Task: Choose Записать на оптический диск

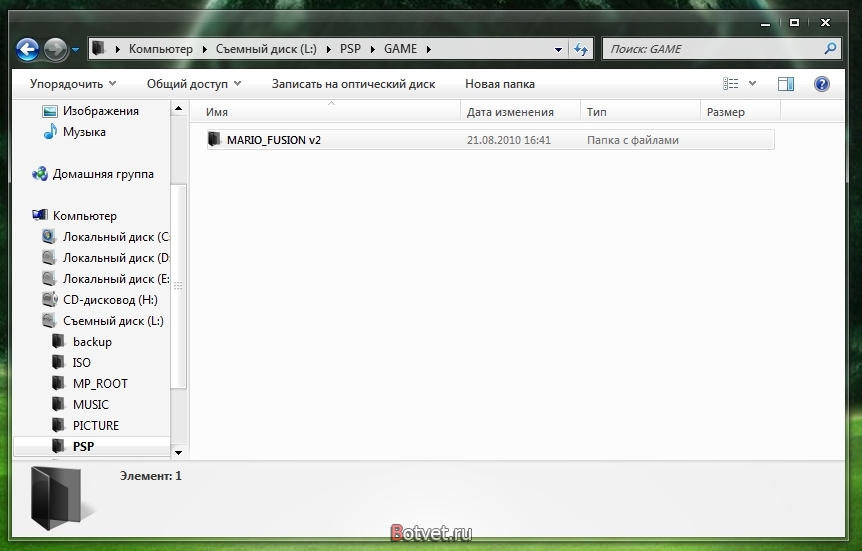Action: 353,84
